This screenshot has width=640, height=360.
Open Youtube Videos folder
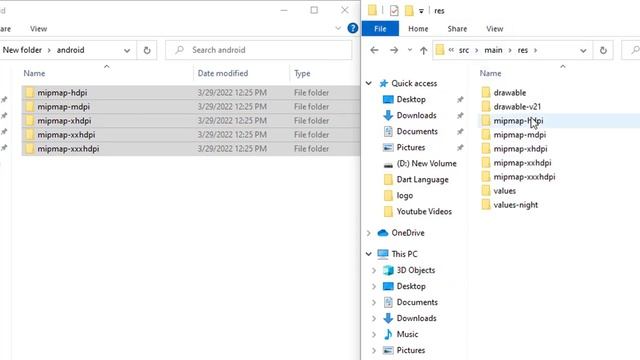424,211
